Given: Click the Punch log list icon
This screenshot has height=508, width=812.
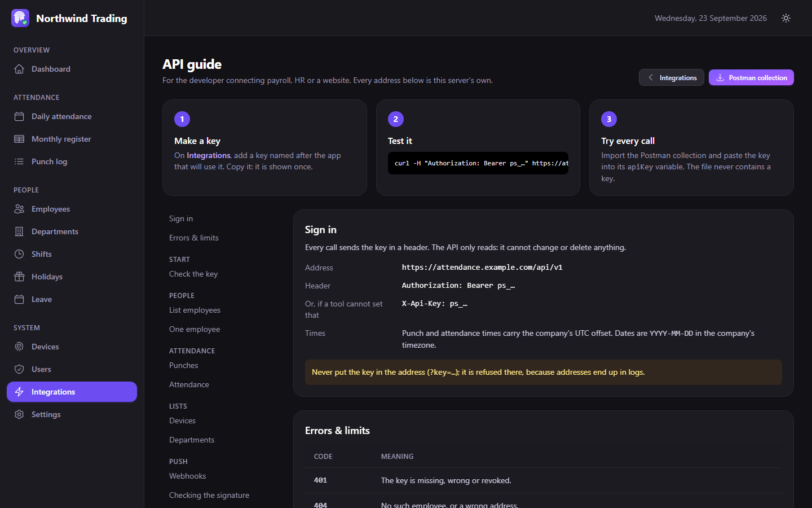Looking at the screenshot, I should coord(19,161).
